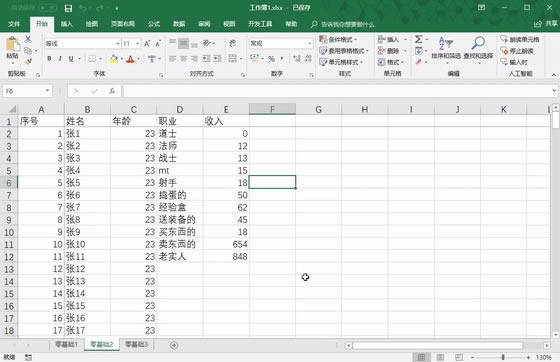Toggle align text left
Viewport: 560px width, 362px height.
pos(172,59)
